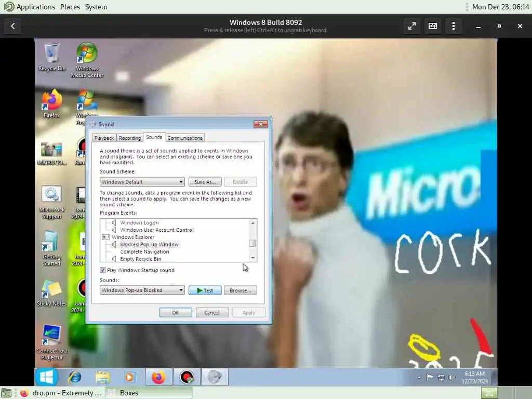Select the Blocked Pop-up Window event
Viewport: 532px width, 399px height.
(149, 244)
